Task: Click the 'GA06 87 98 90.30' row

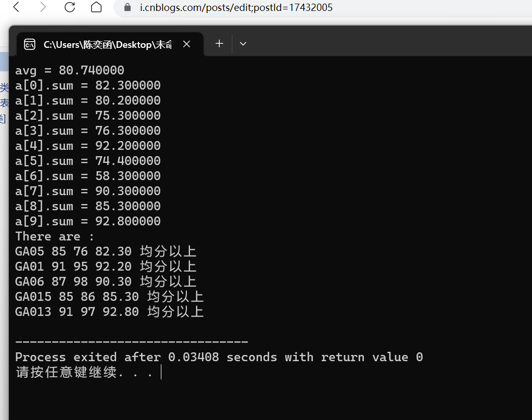Action: point(106,282)
